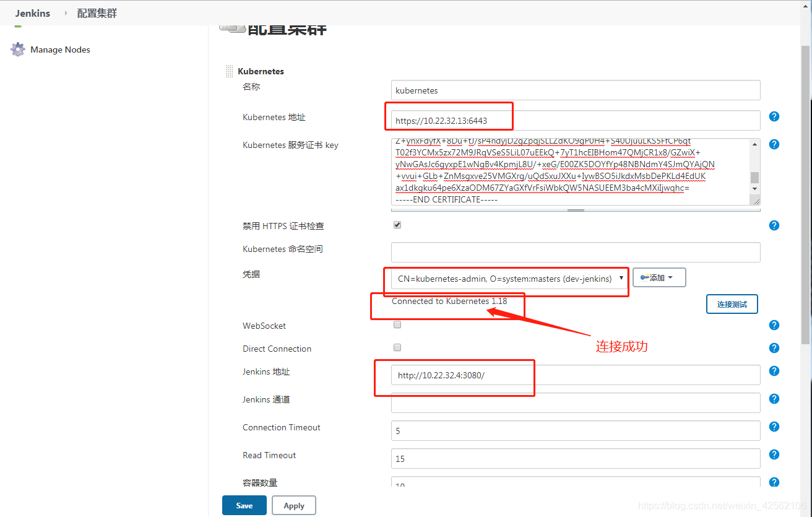Click the Read Timeout input field
This screenshot has height=517, width=812.
pos(576,458)
